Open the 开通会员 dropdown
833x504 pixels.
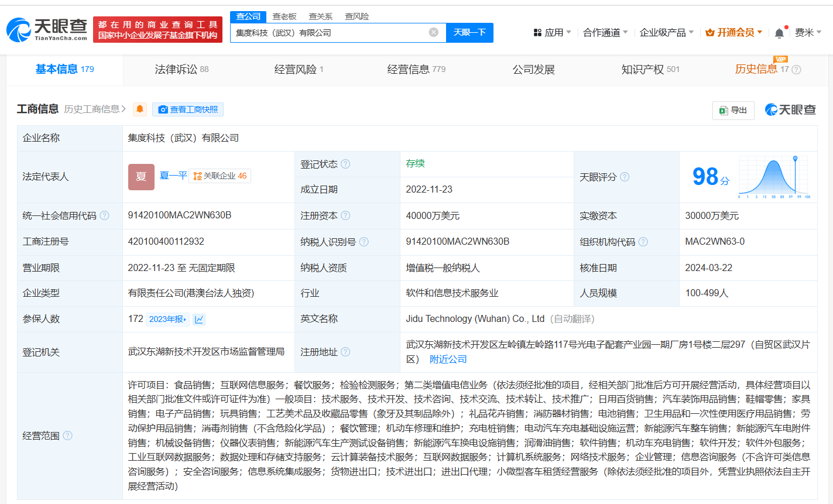pos(734,32)
